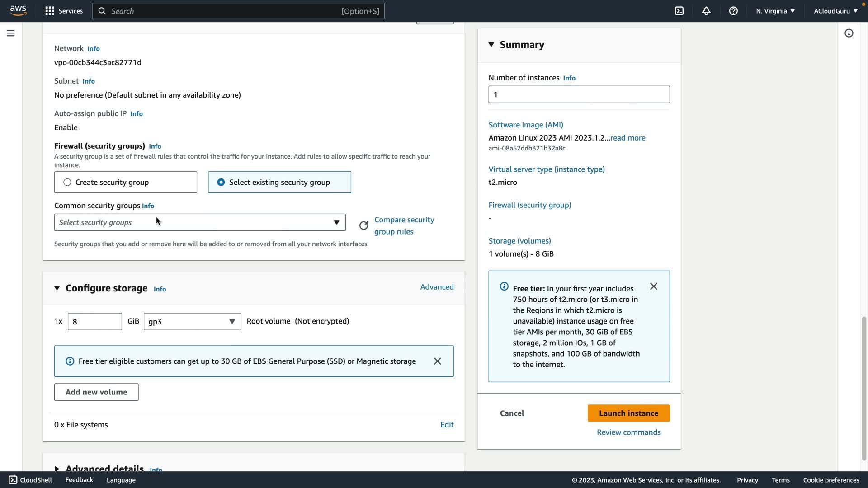Open the ACloudGuru account menu
The height and width of the screenshot is (488, 868).
coord(835,11)
